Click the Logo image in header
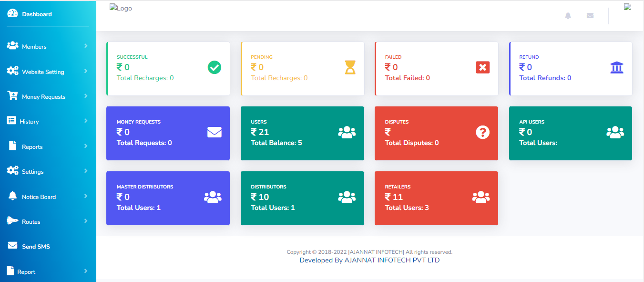Image resolution: width=644 pixels, height=282 pixels. click(121, 9)
